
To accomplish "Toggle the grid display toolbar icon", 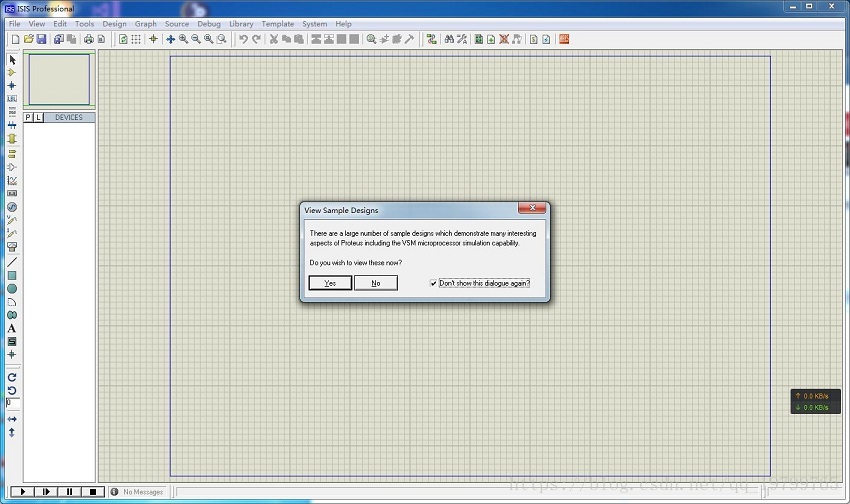I will (x=136, y=39).
